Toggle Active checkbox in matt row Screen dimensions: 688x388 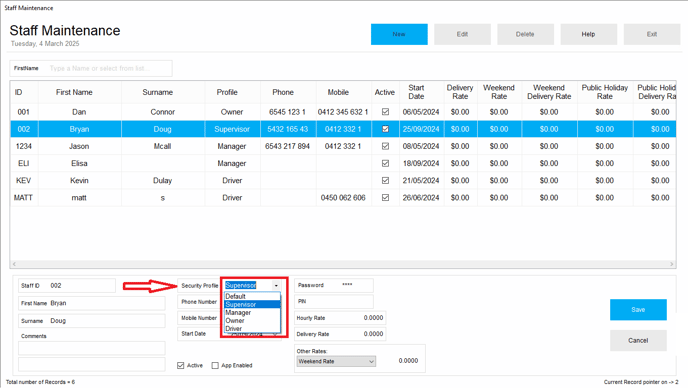[385, 198]
